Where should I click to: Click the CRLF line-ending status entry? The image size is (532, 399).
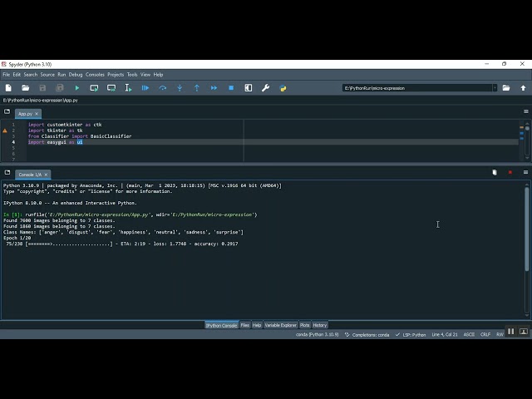tap(485, 334)
